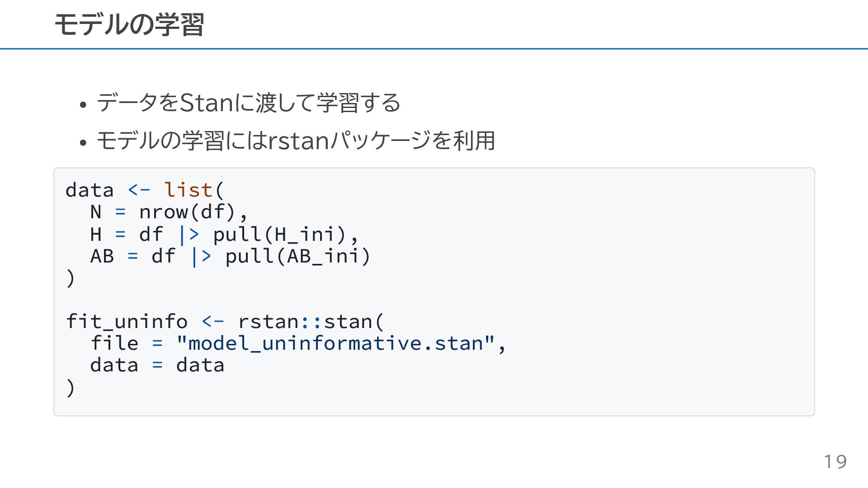The image size is (868, 488).
Task: Click the final closing parenthesis of the stan call
Action: pos(71,388)
